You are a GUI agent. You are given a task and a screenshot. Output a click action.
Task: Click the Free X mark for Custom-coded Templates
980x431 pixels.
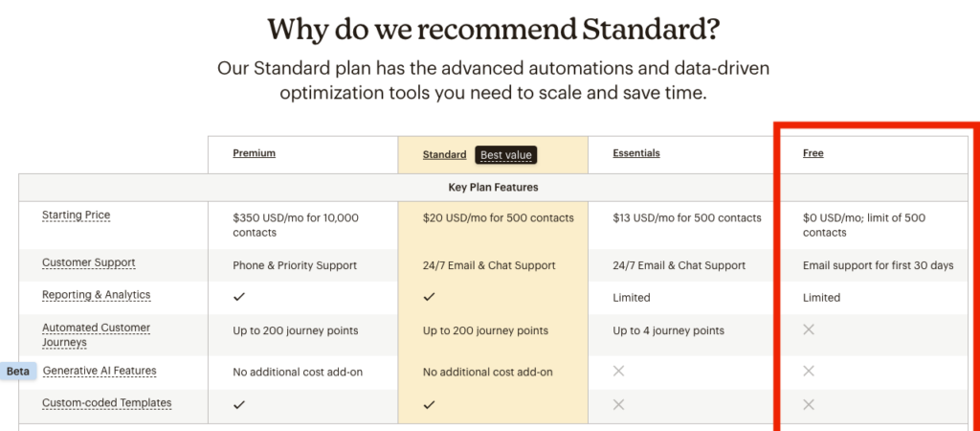tap(809, 404)
